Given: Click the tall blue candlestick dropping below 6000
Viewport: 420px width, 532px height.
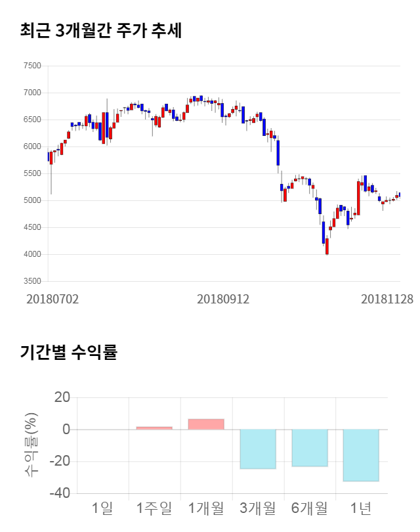Looking at the screenshot, I should point(278,152).
